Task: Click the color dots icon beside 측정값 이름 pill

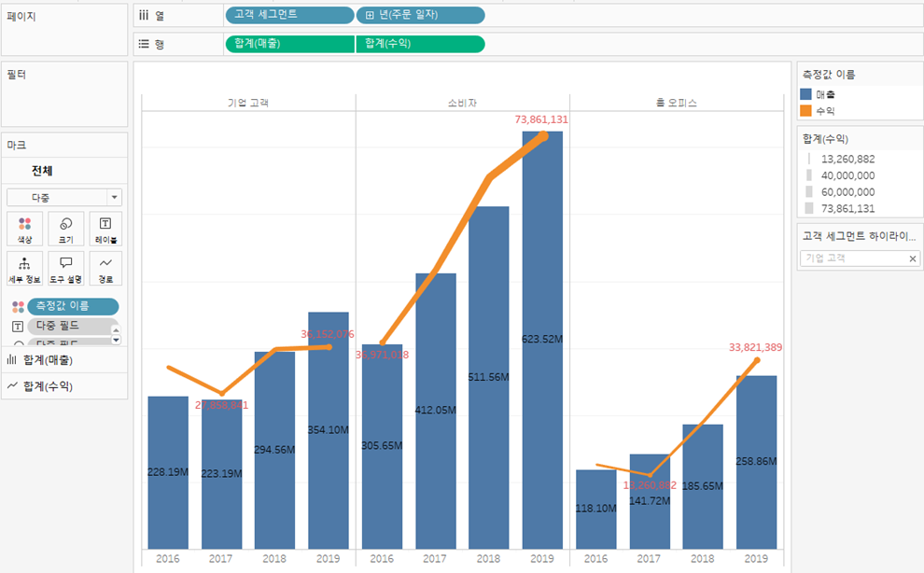Action: (19, 306)
